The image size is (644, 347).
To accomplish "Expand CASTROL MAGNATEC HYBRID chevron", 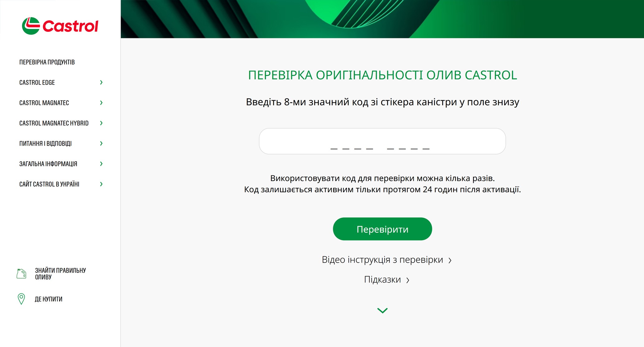I will click(101, 123).
